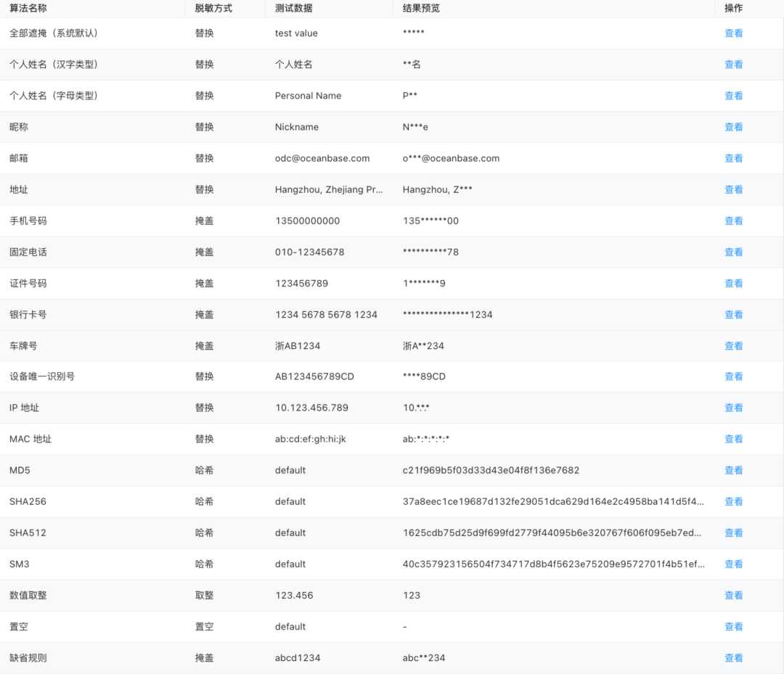784x674 pixels.
Task: Click the 测试数据 column header
Action: 293,8
